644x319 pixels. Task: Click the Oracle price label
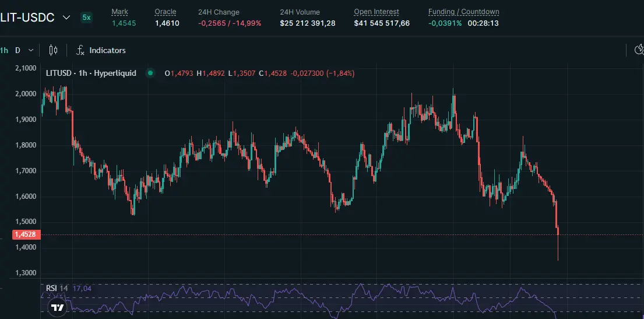pos(166,12)
